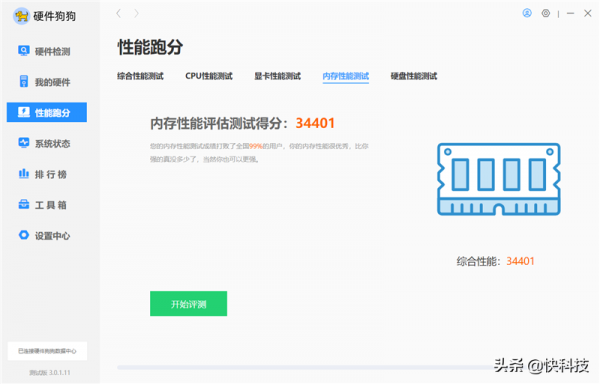The image size is (600, 384).
Task: Click the memory module illustration
Action: click(499, 179)
